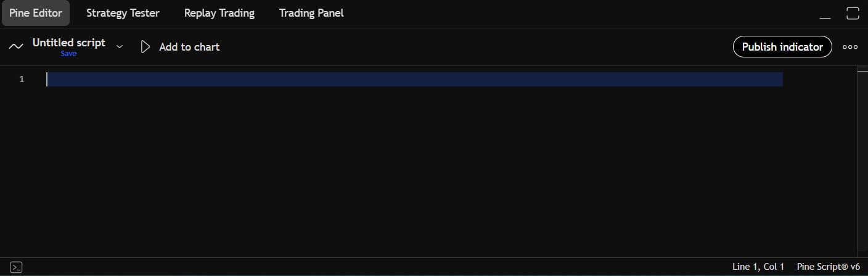Switch to the Strategy Tester tab
This screenshot has height=276, width=868.
pos(123,13)
